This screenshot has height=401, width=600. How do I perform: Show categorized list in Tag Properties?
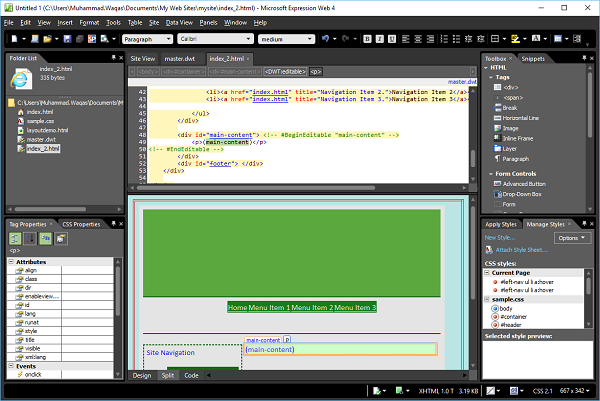coord(15,239)
